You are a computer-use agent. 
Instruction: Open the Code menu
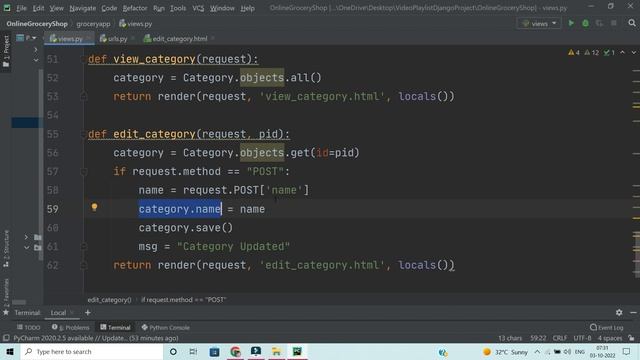pyautogui.click(x=109, y=8)
